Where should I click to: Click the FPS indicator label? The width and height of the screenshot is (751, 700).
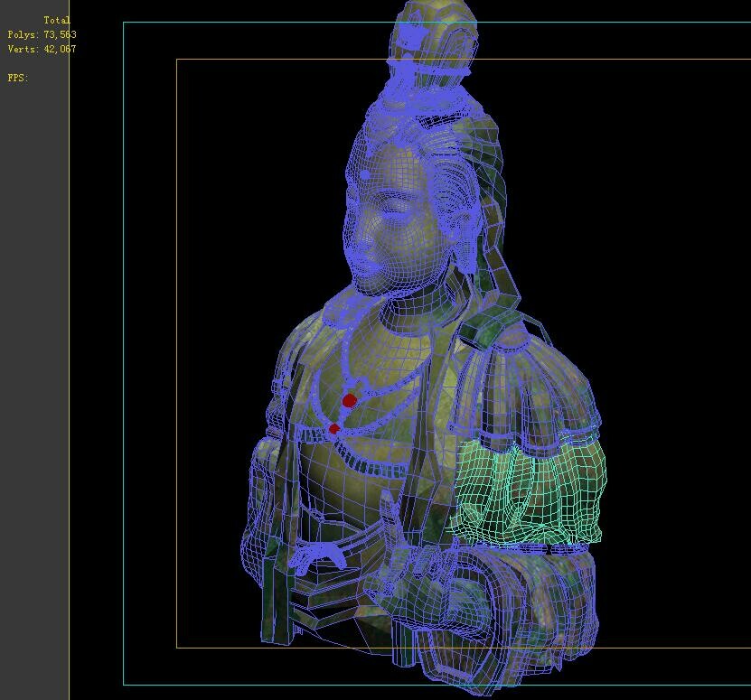coord(14,78)
